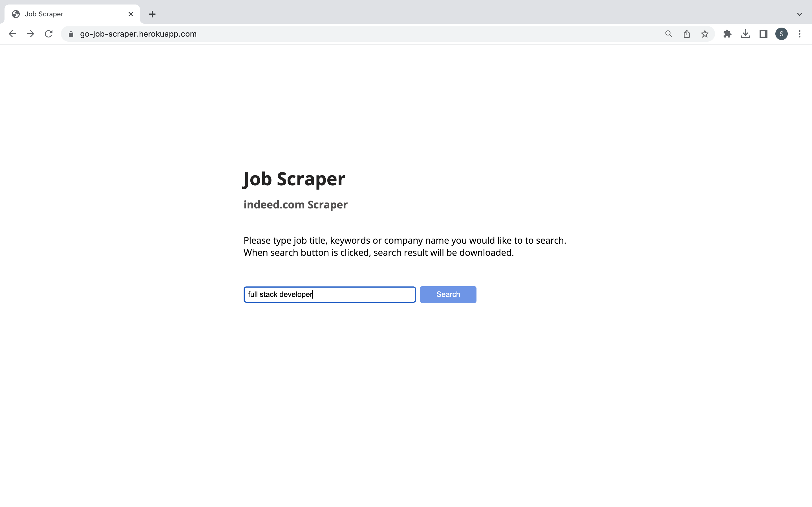Open a new tab with the plus button
This screenshot has width=812, height=507.
pyautogui.click(x=152, y=14)
